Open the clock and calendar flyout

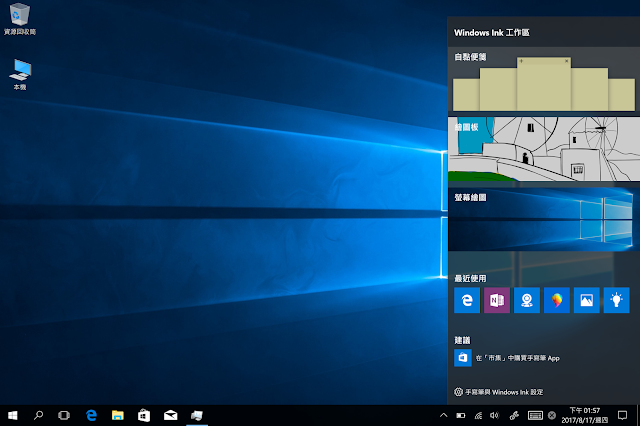(x=584, y=415)
